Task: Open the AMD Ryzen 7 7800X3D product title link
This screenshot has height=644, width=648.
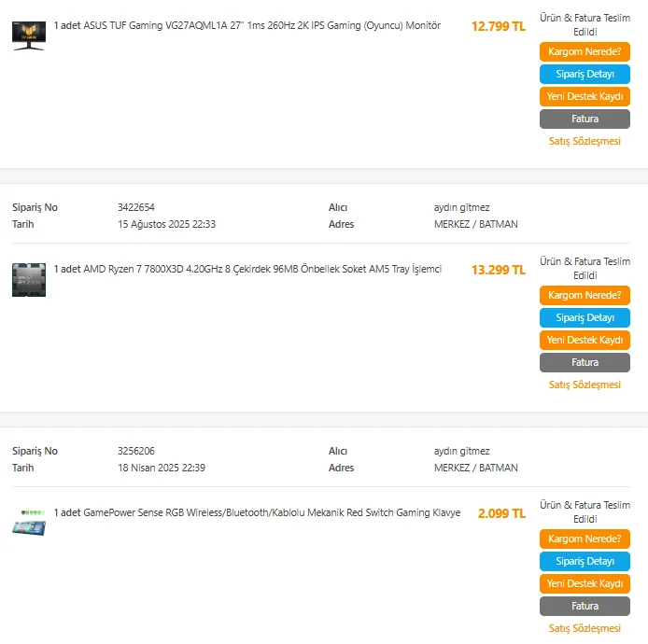Action: (247, 270)
